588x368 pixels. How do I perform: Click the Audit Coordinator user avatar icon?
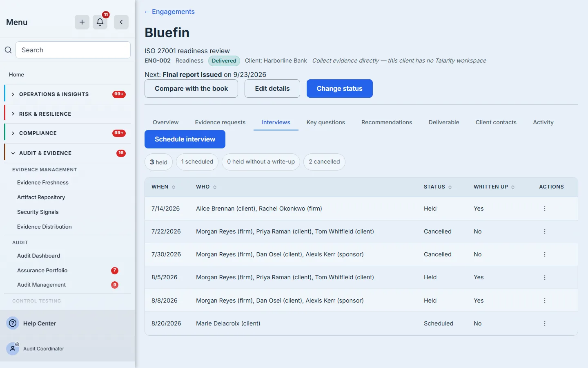point(13,349)
